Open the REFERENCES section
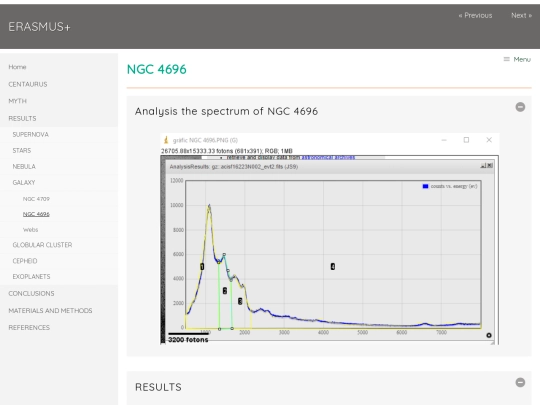Viewport: 540px width, 405px height. 29,328
